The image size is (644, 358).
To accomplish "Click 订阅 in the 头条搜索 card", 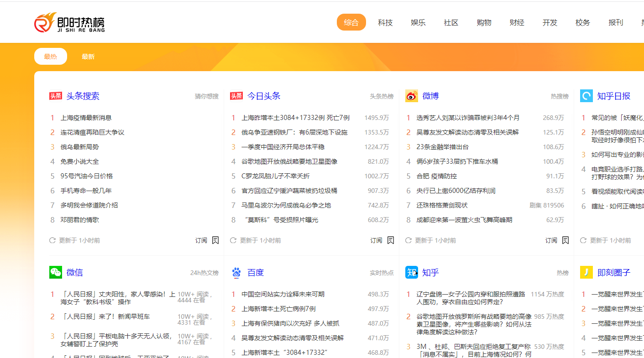I will point(201,240).
